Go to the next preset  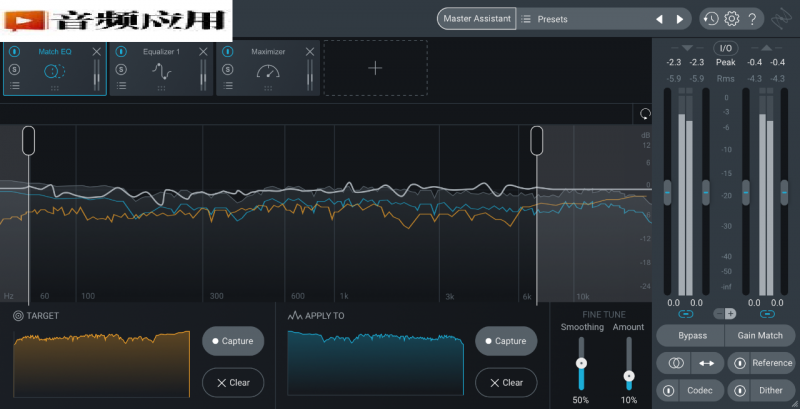point(680,19)
